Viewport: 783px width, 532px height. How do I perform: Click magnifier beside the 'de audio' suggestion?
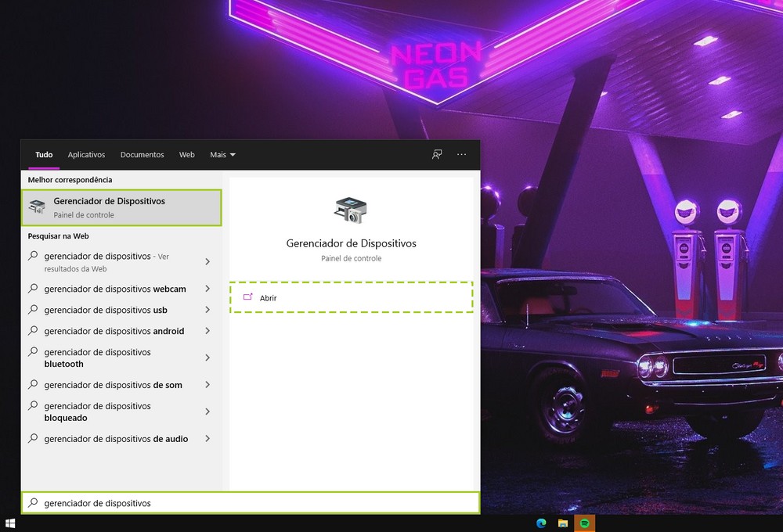[x=33, y=438]
